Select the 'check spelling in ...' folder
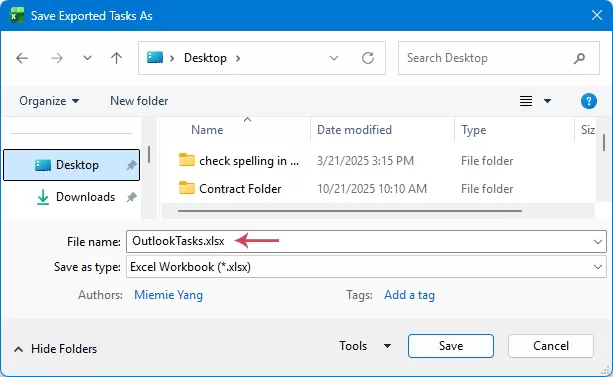The height and width of the screenshot is (377, 613). point(249,161)
